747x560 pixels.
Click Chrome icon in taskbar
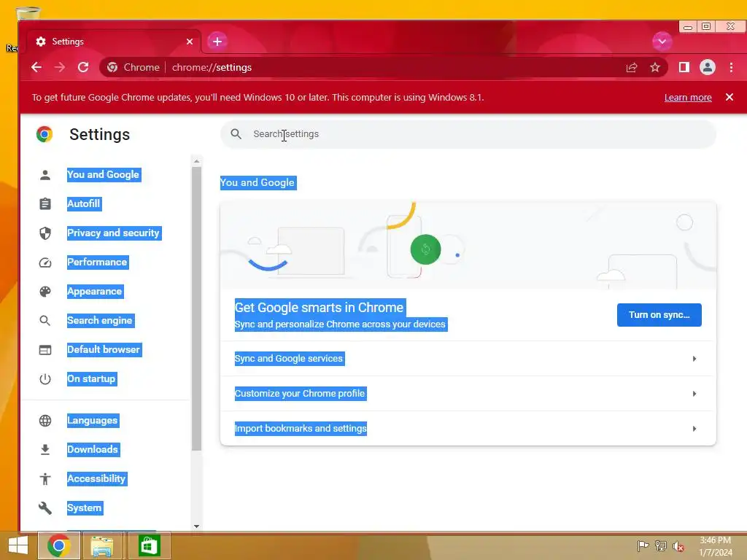click(x=59, y=545)
